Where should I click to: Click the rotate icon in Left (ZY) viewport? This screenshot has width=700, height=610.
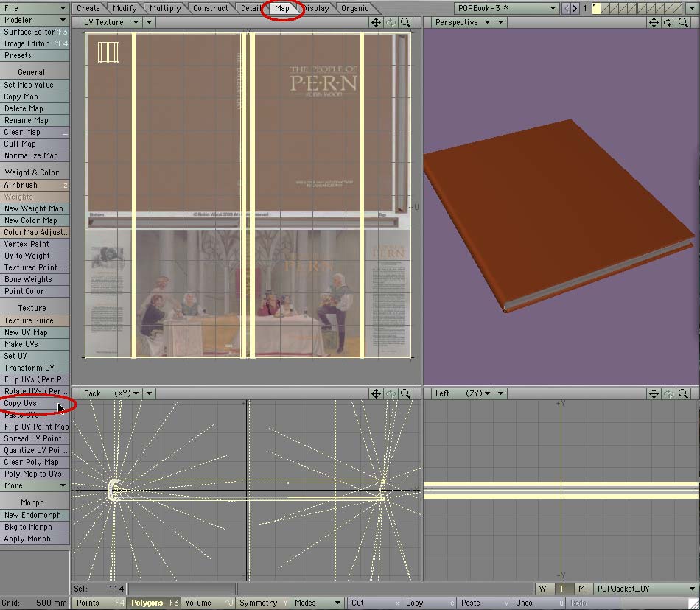668,393
